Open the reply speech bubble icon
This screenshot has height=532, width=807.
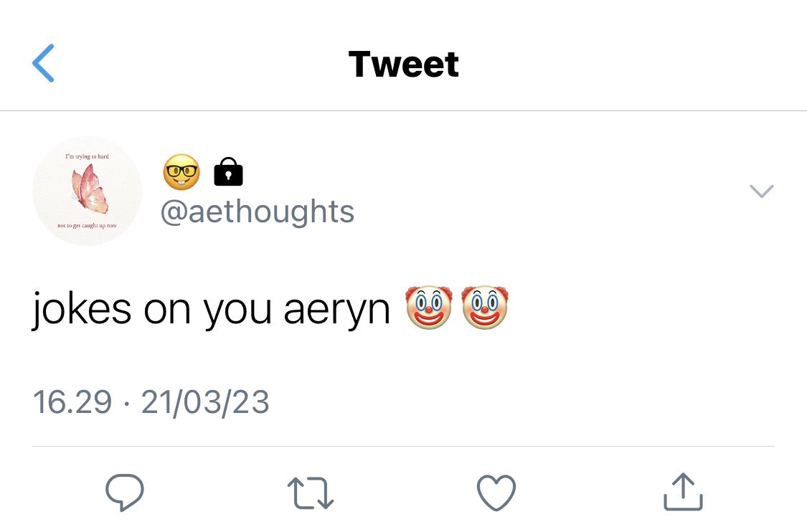(x=125, y=493)
